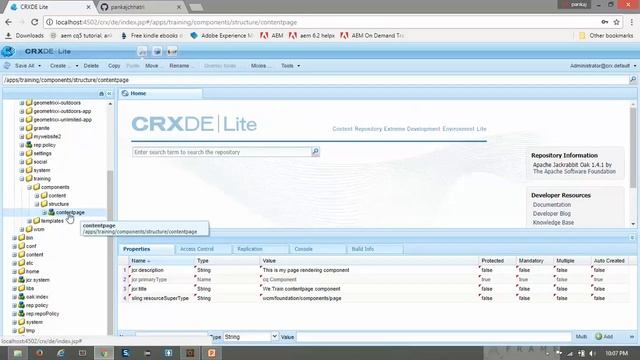Click the repository search term field
This screenshot has width=640, height=360.
222,152
